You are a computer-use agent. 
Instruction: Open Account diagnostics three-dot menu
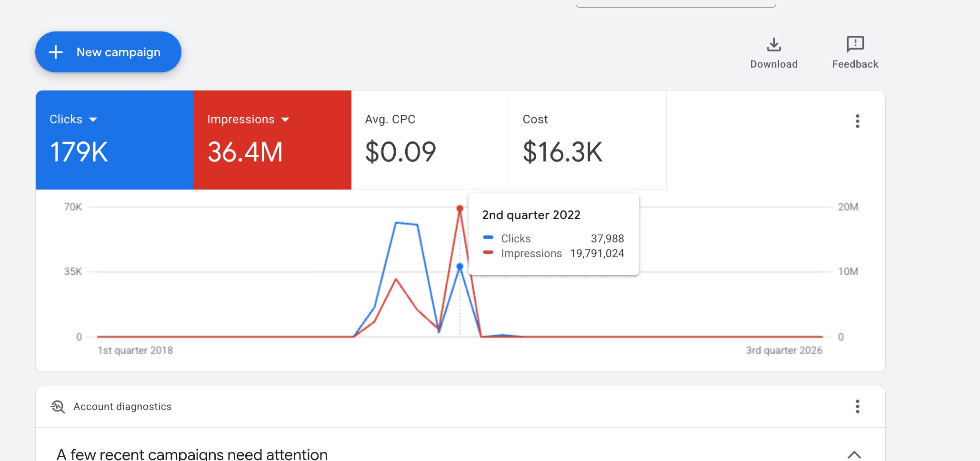(858, 406)
